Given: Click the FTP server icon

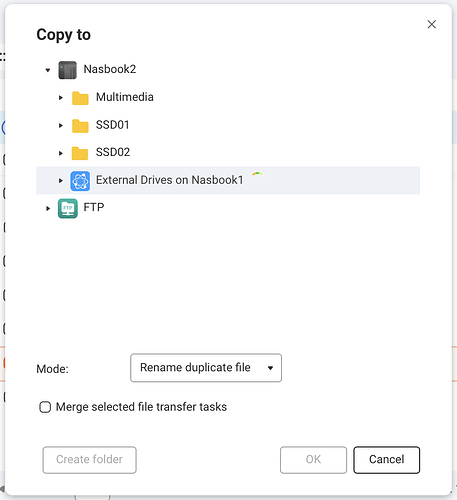Looking at the screenshot, I should (68, 208).
